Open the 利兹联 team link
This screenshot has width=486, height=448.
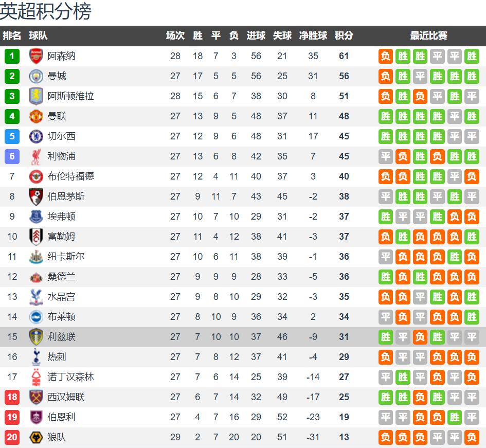[x=61, y=337]
